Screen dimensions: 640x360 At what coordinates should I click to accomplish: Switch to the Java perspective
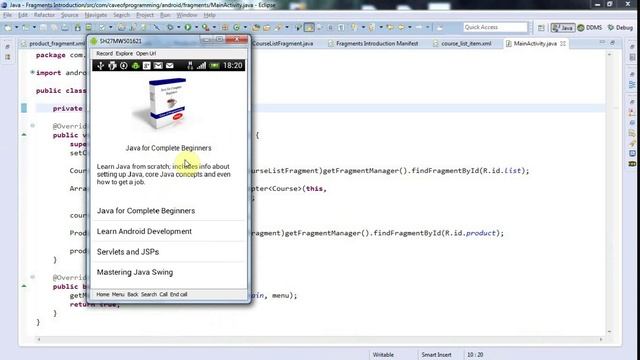coord(562,28)
